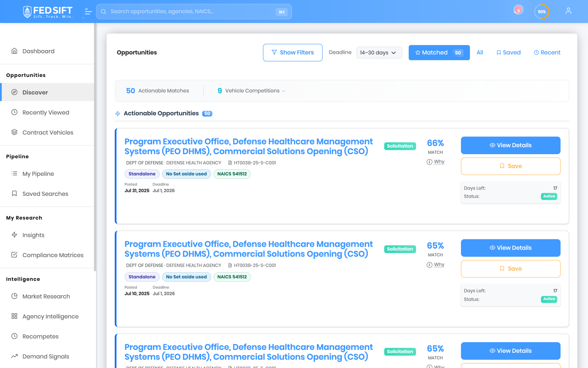This screenshot has width=588, height=368.
Task: Click View Details on card posted Jul 10
Action: tap(510, 248)
